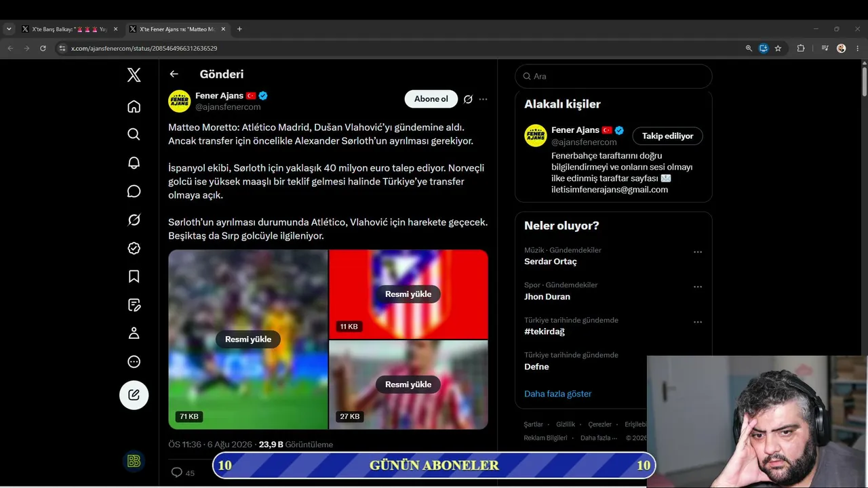This screenshot has width=868, height=488.
Task: Reload the page with browser refresh icon
Action: pos(43,48)
